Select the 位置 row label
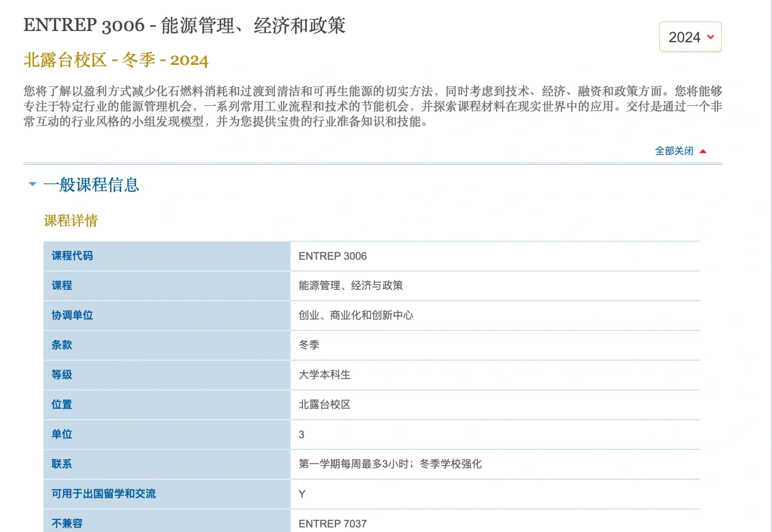772x532 pixels. [62, 404]
